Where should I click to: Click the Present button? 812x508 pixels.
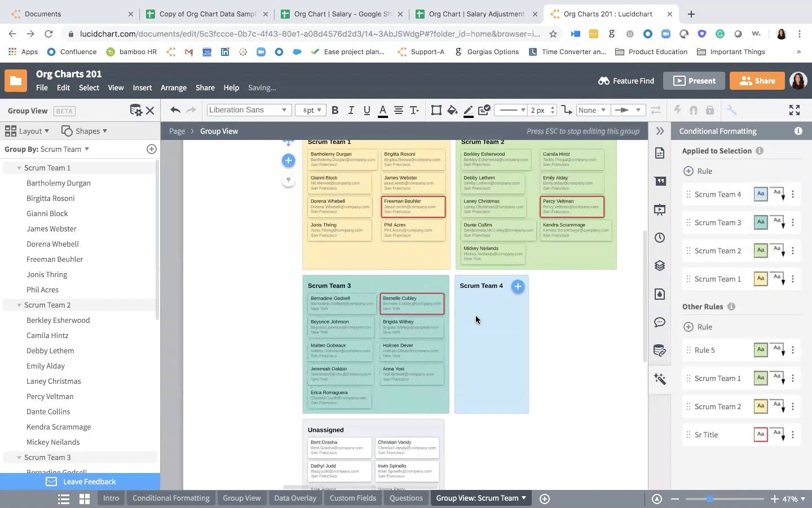(x=694, y=81)
